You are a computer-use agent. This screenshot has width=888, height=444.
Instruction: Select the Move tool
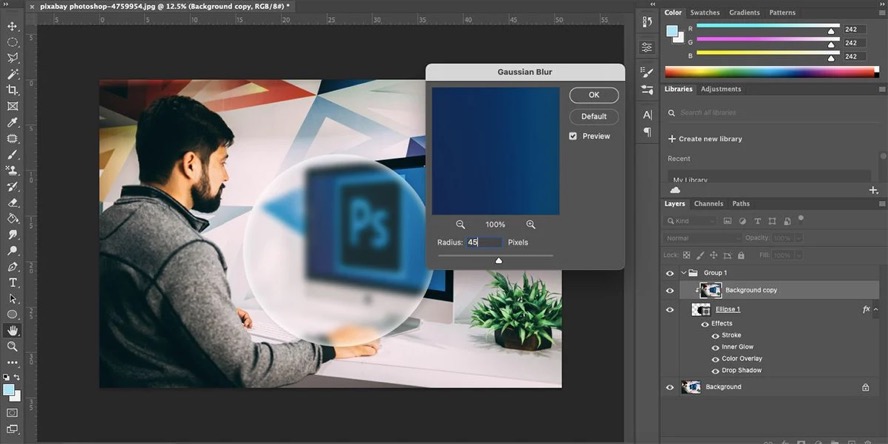(13, 26)
